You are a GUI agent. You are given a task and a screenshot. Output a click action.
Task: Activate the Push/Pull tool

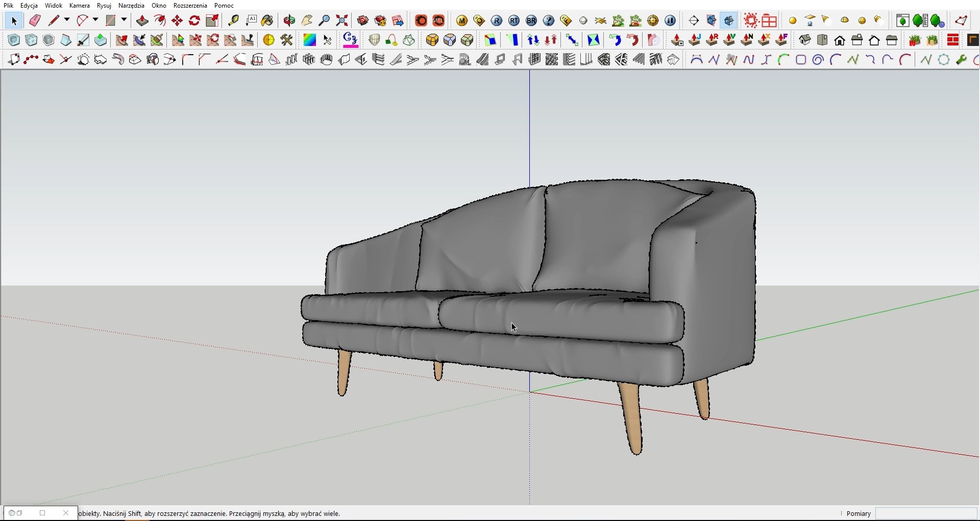(142, 20)
